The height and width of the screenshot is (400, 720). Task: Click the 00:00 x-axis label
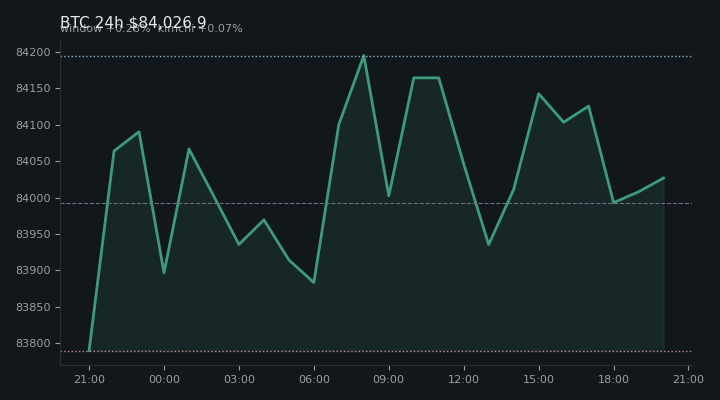point(164,379)
